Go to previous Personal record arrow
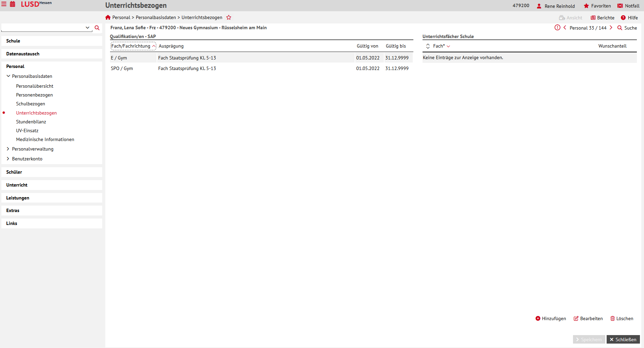The height and width of the screenshot is (348, 644). pyautogui.click(x=565, y=28)
